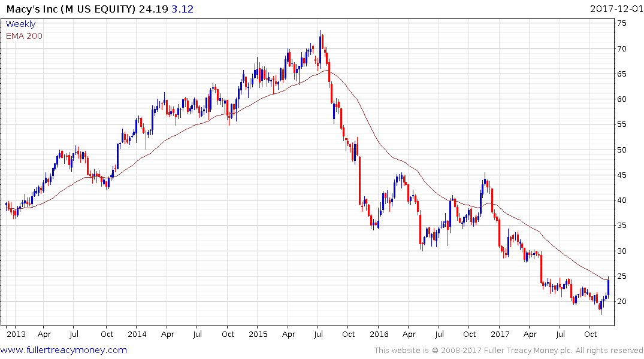Click the 2014 year label on time axis
Viewport: 644px width, 359px height.
click(x=137, y=334)
